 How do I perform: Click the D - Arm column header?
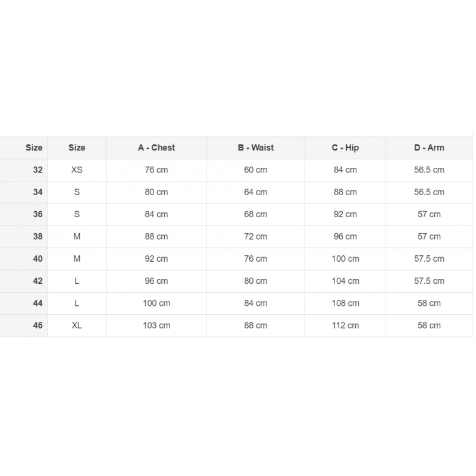tap(429, 148)
